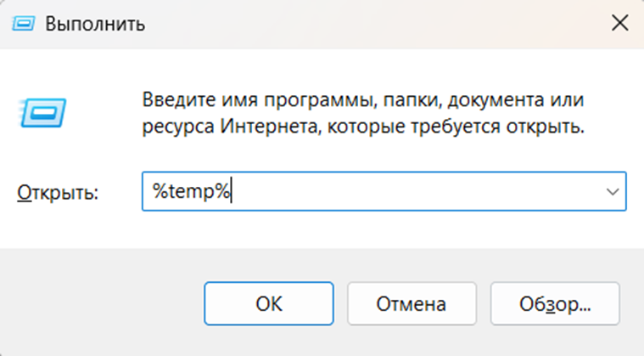
Task: Click the gray footer left of OK
Action: pyautogui.click(x=102, y=303)
